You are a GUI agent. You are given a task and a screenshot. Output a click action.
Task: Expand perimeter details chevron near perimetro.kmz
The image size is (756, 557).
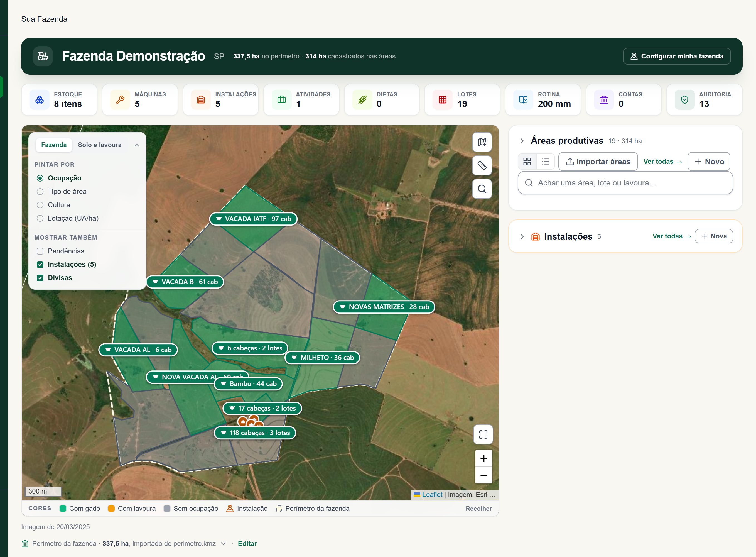click(x=223, y=544)
